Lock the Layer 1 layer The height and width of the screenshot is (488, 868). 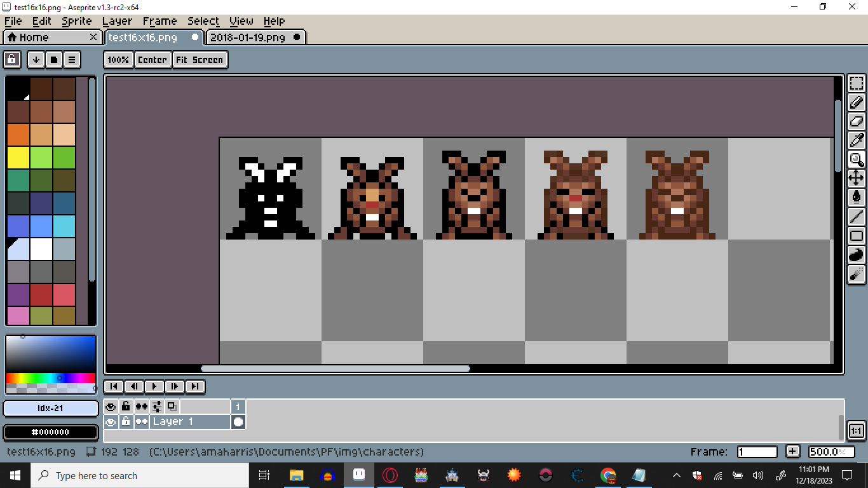(126, 421)
